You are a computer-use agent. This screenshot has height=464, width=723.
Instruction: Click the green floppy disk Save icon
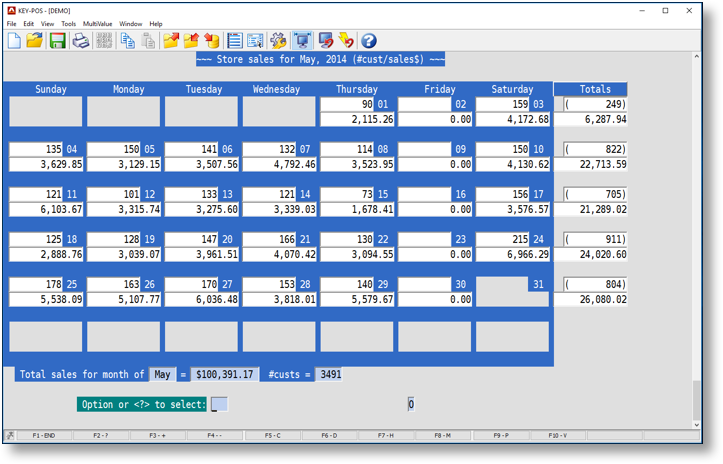pyautogui.click(x=57, y=41)
